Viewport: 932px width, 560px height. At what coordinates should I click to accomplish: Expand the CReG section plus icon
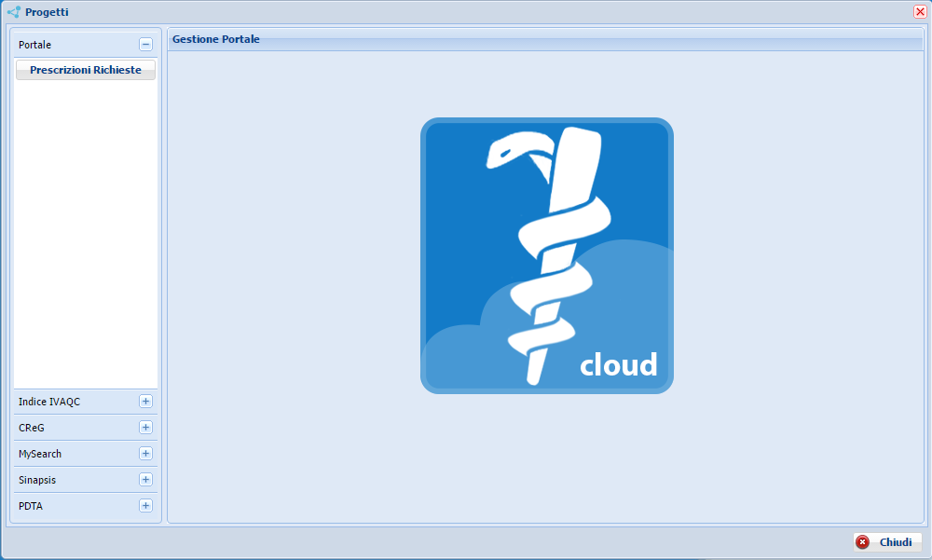coord(145,428)
